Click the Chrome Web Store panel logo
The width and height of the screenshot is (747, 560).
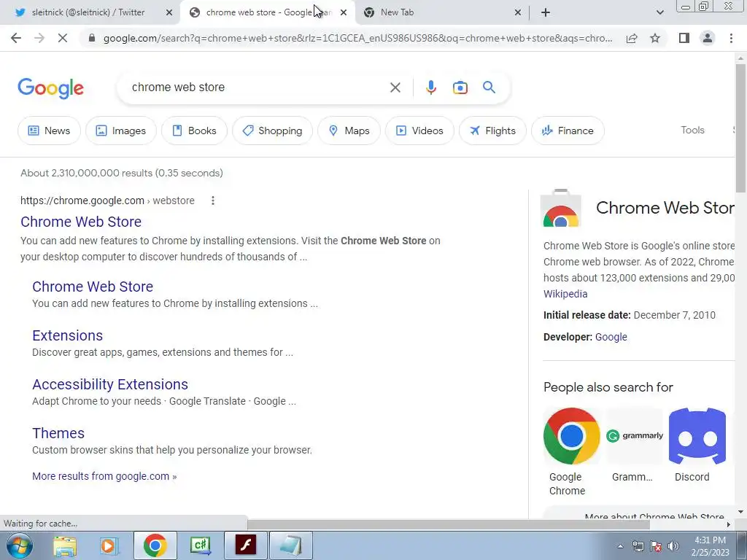point(561,209)
